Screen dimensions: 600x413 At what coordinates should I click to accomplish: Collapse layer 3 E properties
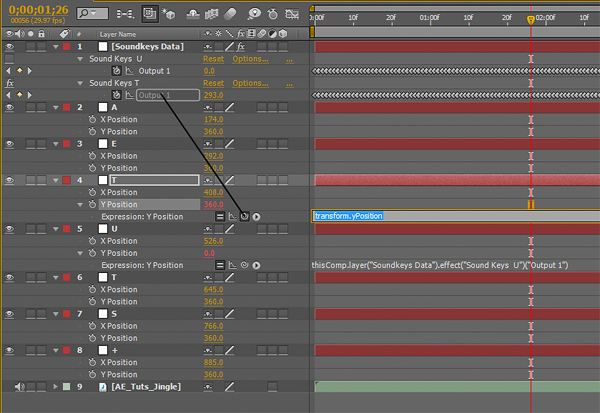pos(56,144)
